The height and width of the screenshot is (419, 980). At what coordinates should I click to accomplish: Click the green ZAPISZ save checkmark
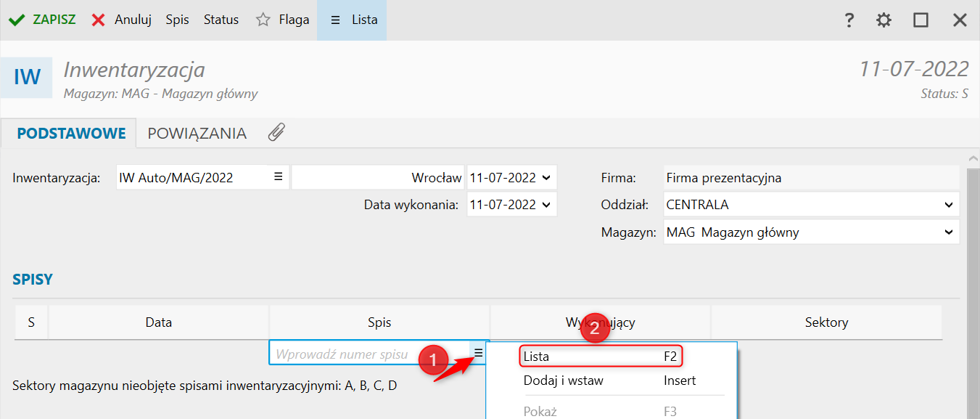pyautogui.click(x=16, y=20)
